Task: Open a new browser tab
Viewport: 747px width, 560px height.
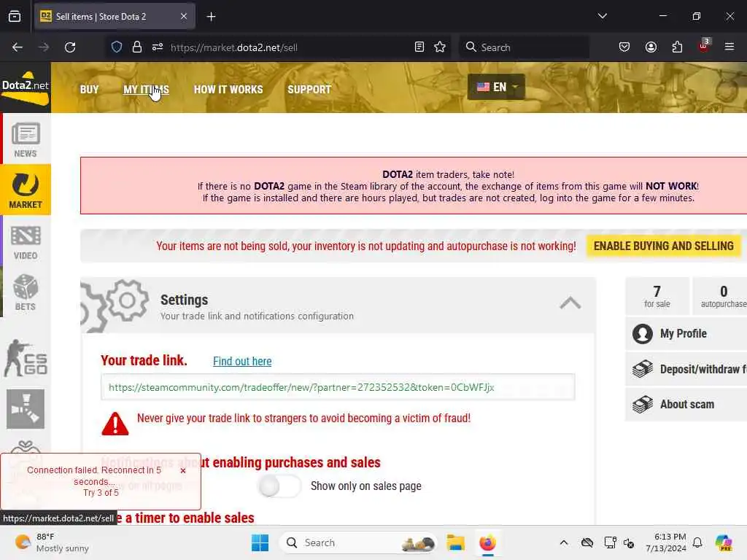Action: (x=211, y=17)
